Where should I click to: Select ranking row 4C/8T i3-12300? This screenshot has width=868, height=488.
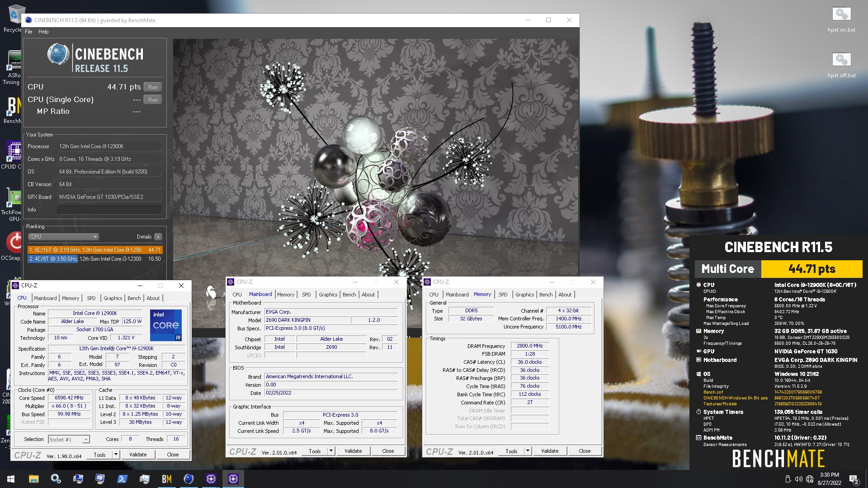tap(94, 259)
